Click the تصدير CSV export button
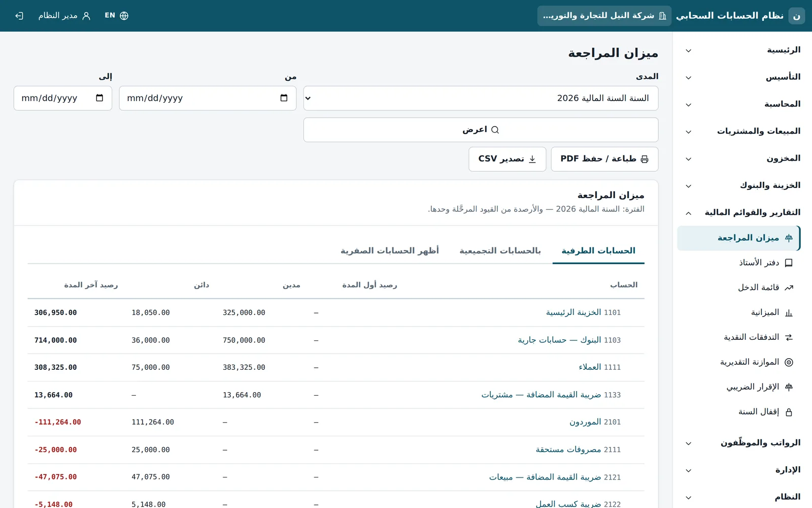This screenshot has width=812, height=508. click(x=507, y=159)
